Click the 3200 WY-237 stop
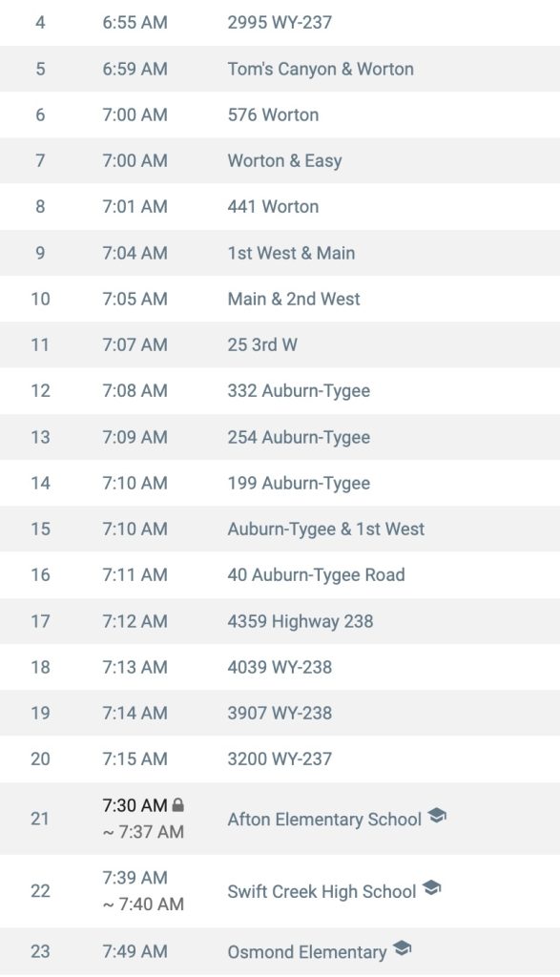560x977 pixels. click(280, 759)
